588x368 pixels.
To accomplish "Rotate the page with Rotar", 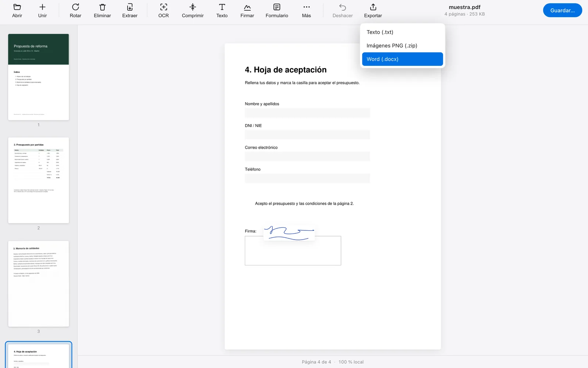I will tap(75, 11).
